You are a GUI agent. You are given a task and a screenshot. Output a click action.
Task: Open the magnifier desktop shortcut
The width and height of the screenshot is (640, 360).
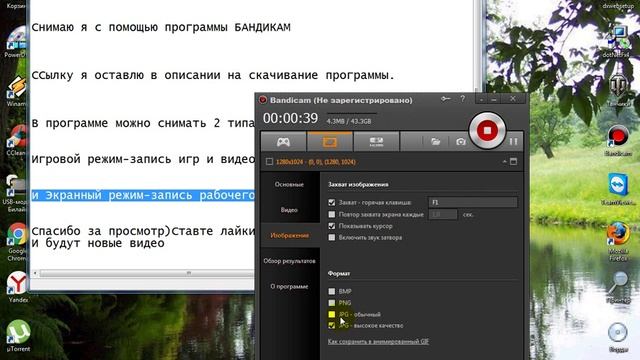click(618, 288)
